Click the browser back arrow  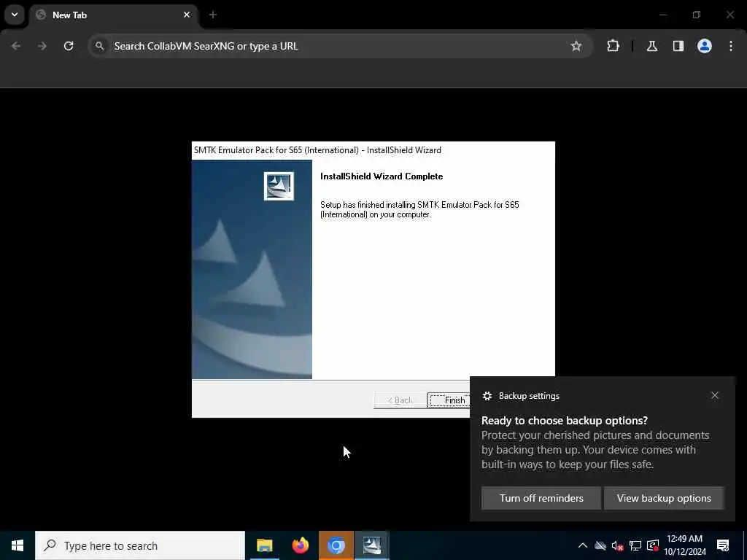click(16, 46)
